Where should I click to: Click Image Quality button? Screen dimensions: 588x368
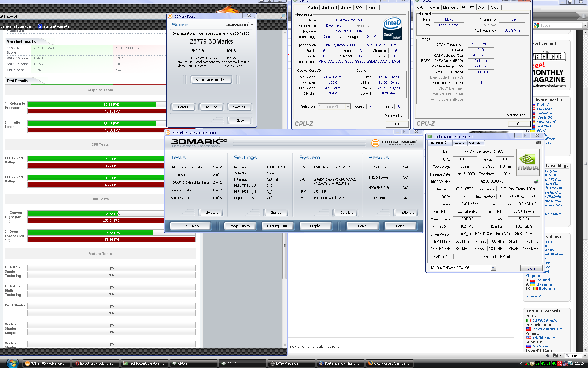(241, 226)
